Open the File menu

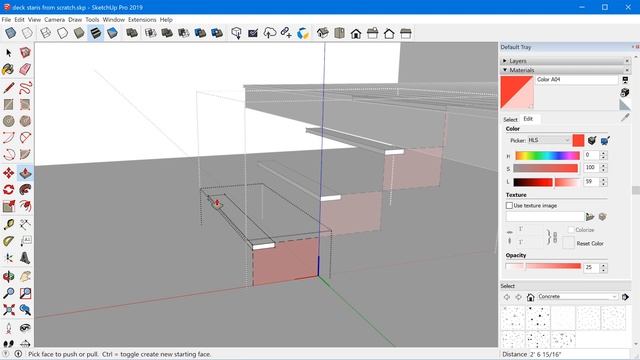pos(6,20)
